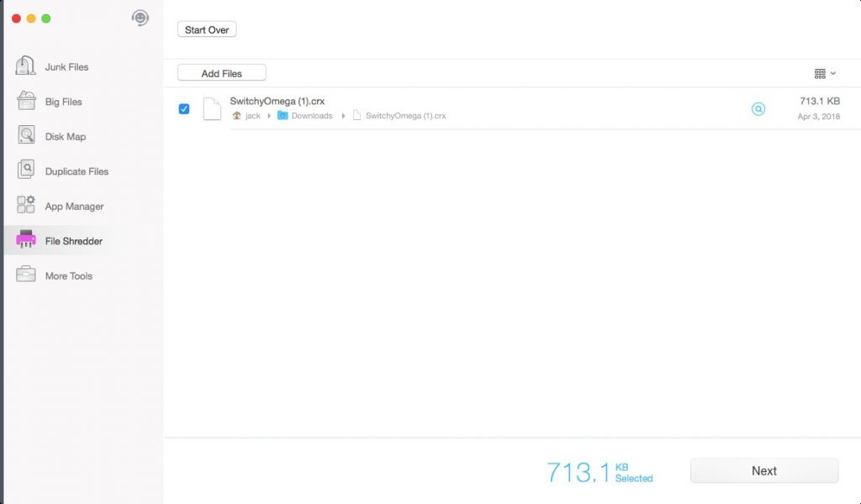Viewport: 861px width, 504px height.
Task: Click the More Tools toolbox icon
Action: coord(25,275)
